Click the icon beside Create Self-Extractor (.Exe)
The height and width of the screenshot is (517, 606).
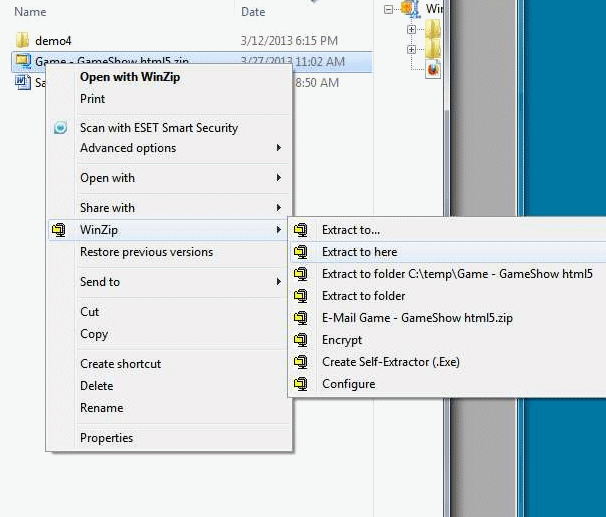[x=301, y=362]
